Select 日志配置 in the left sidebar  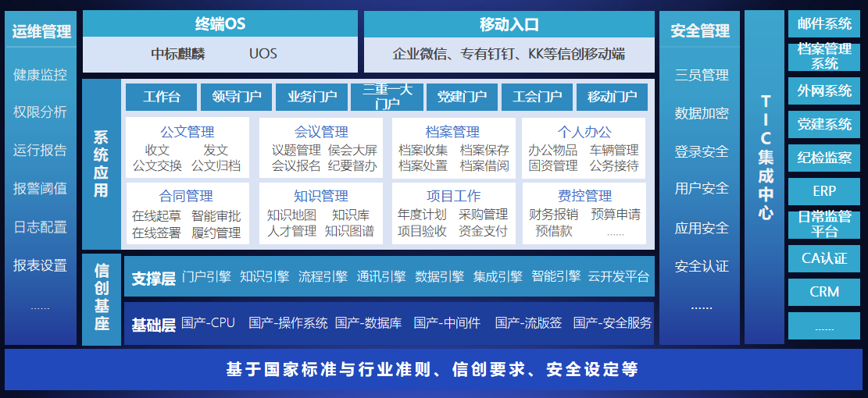pyautogui.click(x=41, y=227)
